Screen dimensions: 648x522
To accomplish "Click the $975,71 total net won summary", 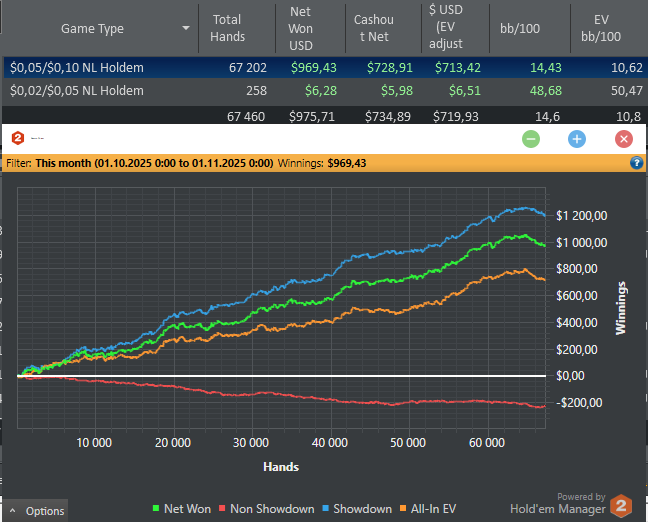I will 312,117.
